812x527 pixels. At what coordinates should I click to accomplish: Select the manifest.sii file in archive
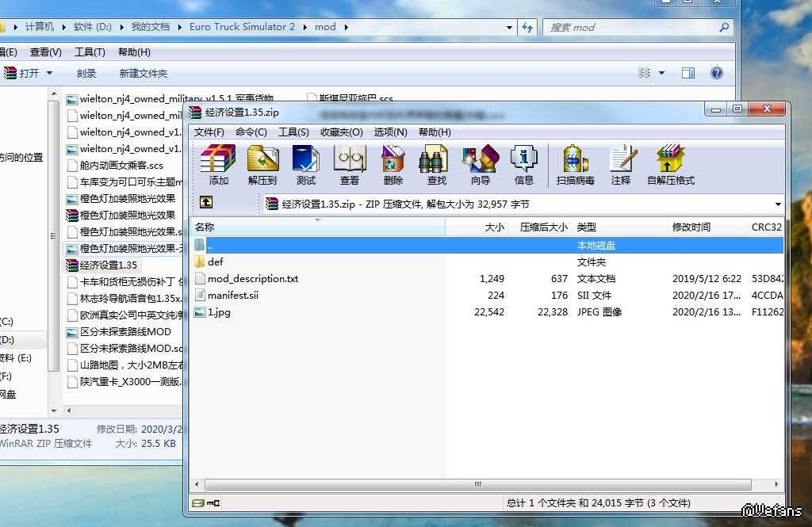pyautogui.click(x=233, y=296)
